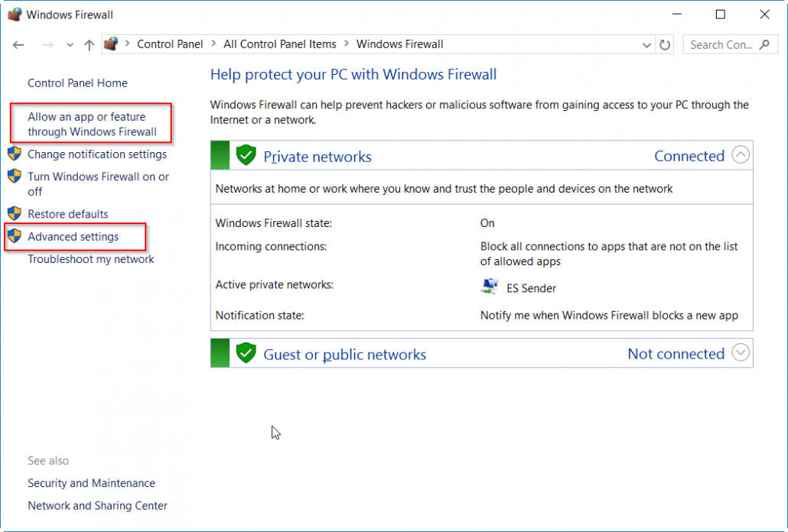The image size is (788, 532).
Task: Click the ES Sender network icon
Action: tap(489, 286)
